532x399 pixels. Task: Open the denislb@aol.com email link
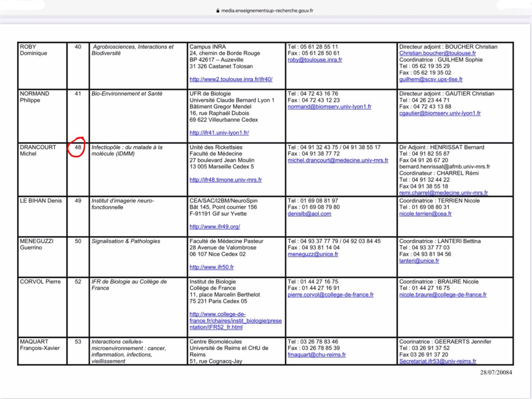click(309, 214)
